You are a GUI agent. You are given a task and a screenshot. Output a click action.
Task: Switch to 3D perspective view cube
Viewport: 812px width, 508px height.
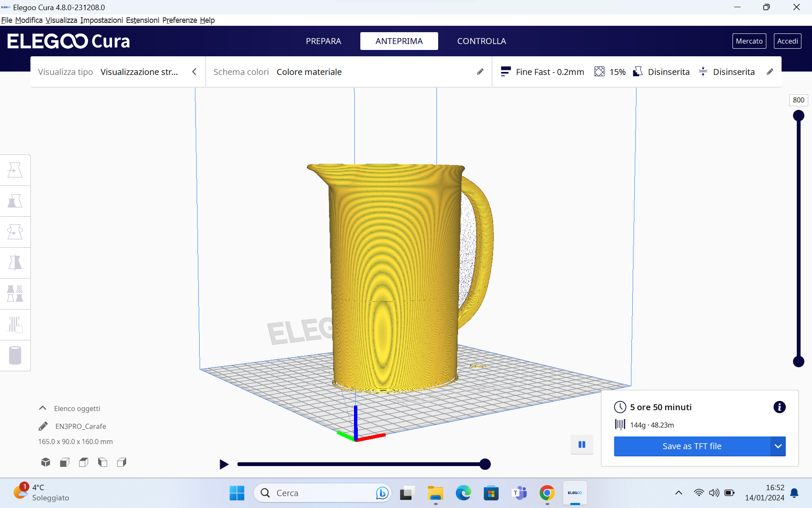[46, 462]
